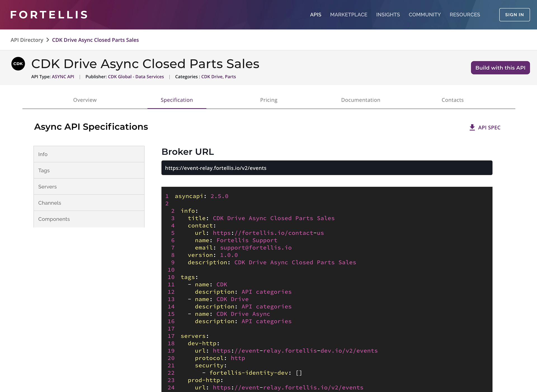The image size is (537, 392).
Task: Open the INSIGHTS navigation item
Action: pos(388,15)
